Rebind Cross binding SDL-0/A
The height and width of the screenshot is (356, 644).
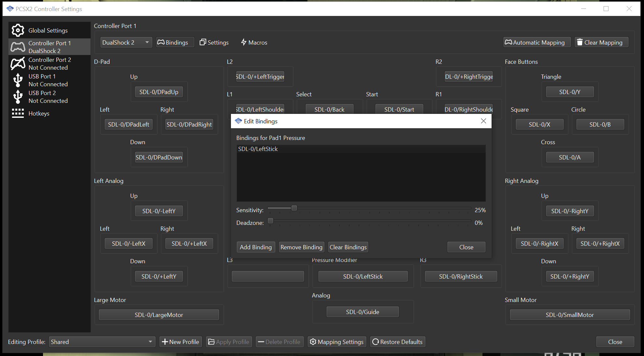click(570, 157)
